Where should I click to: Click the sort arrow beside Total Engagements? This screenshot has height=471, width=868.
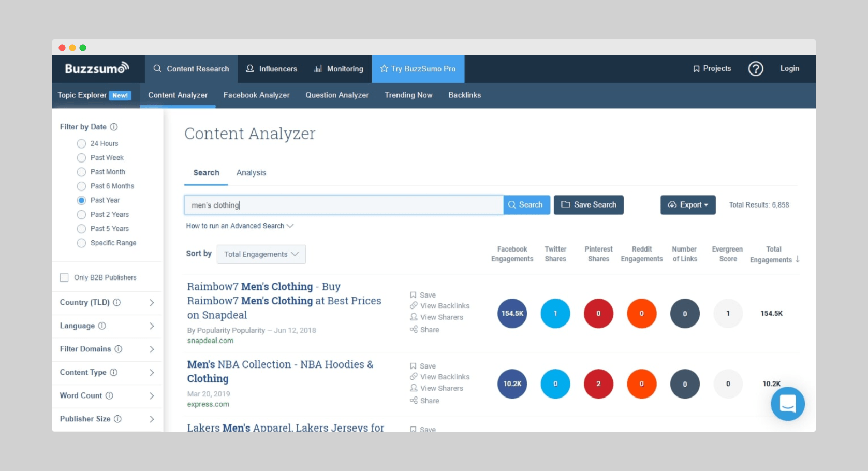click(x=798, y=259)
